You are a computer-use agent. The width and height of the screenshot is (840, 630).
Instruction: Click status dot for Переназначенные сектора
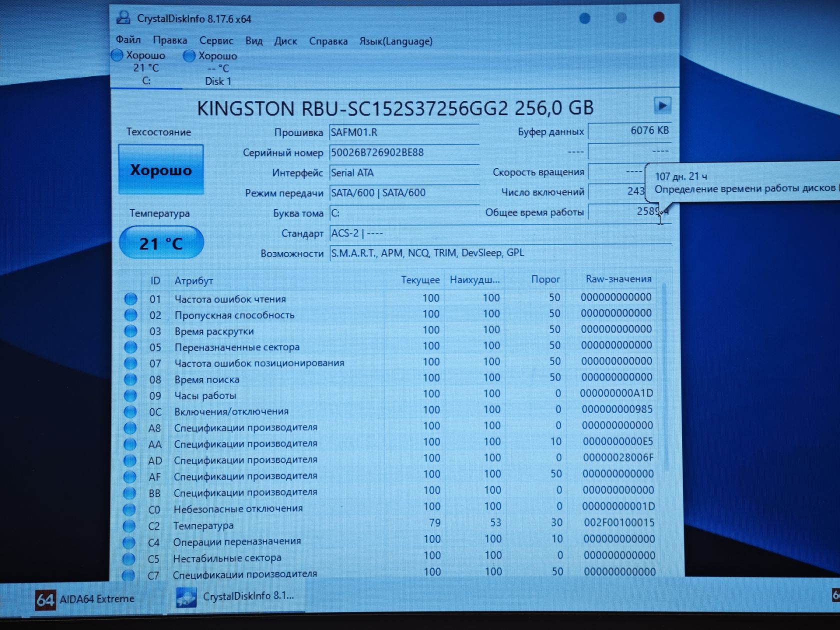tap(130, 347)
